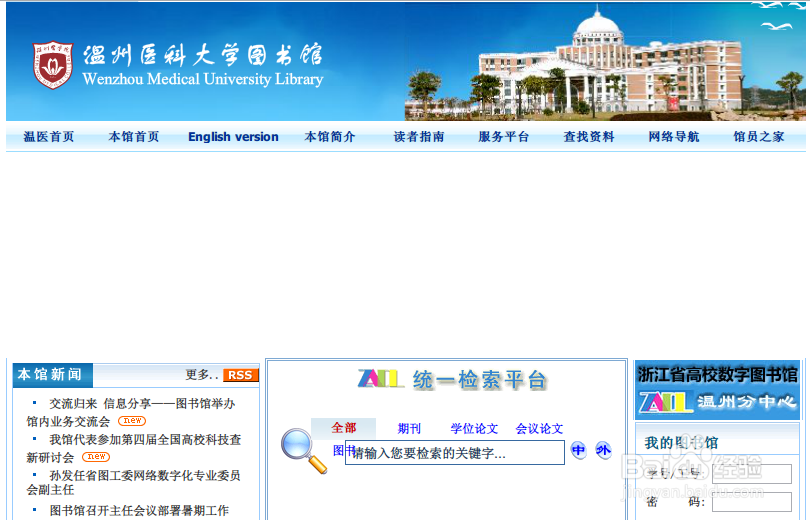Click the new badge beside 馆内业务交流会

pyautogui.click(x=132, y=421)
